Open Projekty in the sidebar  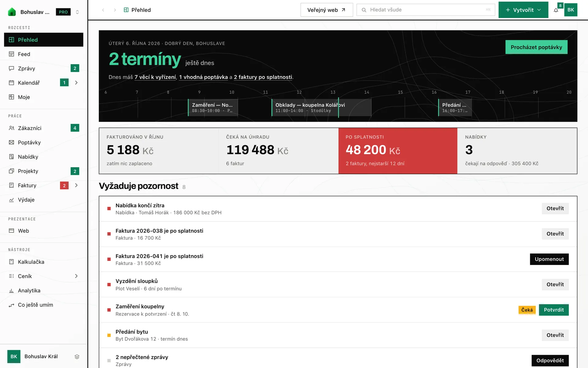pyautogui.click(x=43, y=171)
